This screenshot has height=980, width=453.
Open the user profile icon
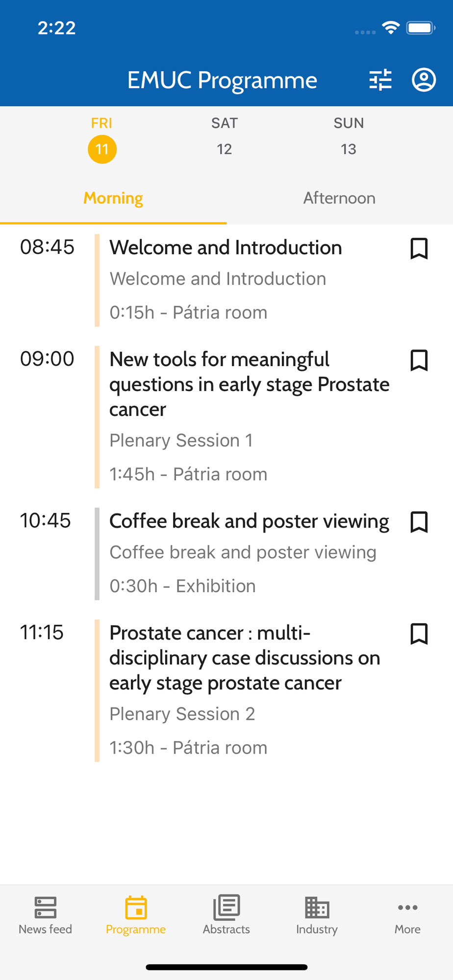pos(424,79)
